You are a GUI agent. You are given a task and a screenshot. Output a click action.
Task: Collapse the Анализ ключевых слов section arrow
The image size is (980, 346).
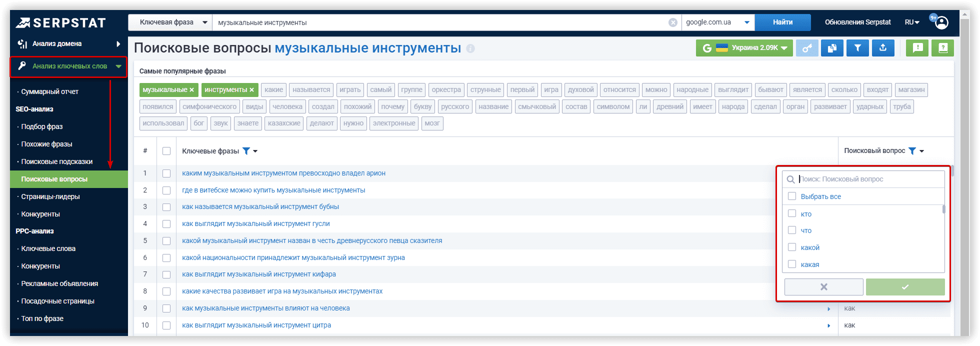118,66
